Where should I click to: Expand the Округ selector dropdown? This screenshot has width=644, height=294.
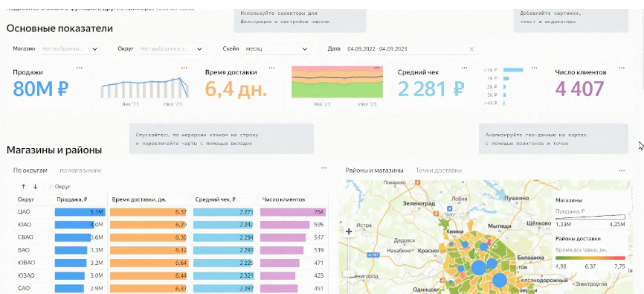(x=172, y=49)
